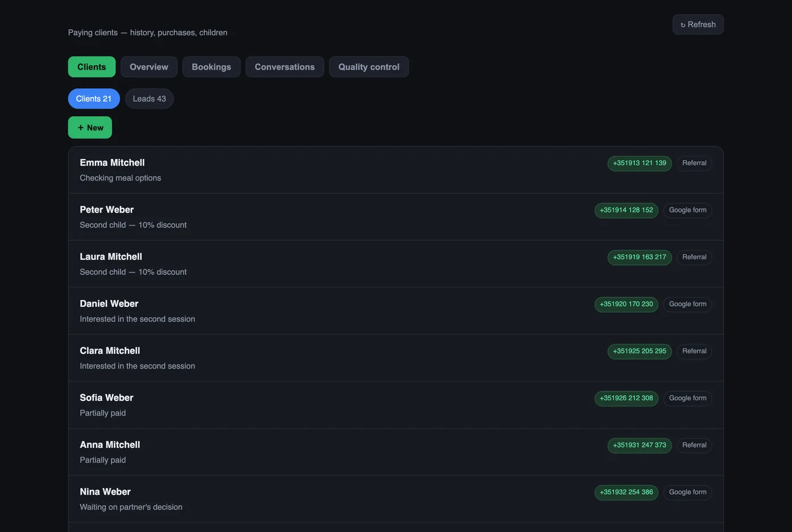This screenshot has height=532, width=792.
Task: Add a client with the New button
Action: point(90,127)
